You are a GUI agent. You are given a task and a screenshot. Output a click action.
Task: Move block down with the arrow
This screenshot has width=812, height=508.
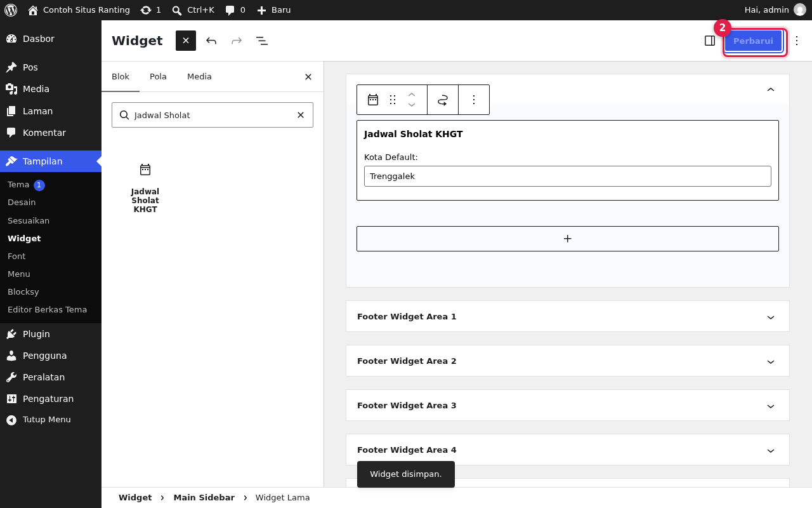point(412,105)
